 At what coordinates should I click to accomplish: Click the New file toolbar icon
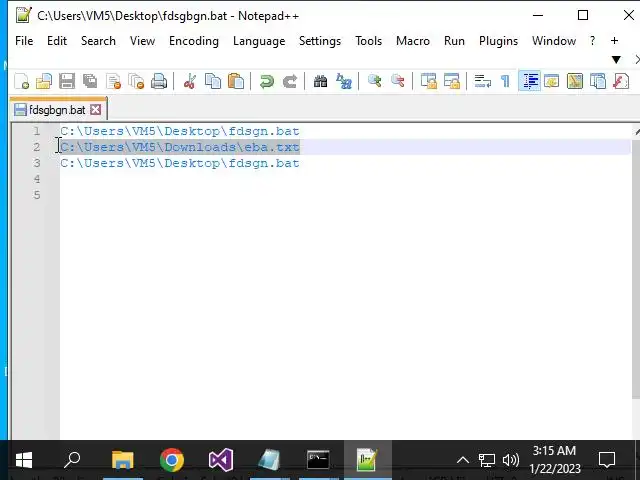click(21, 81)
